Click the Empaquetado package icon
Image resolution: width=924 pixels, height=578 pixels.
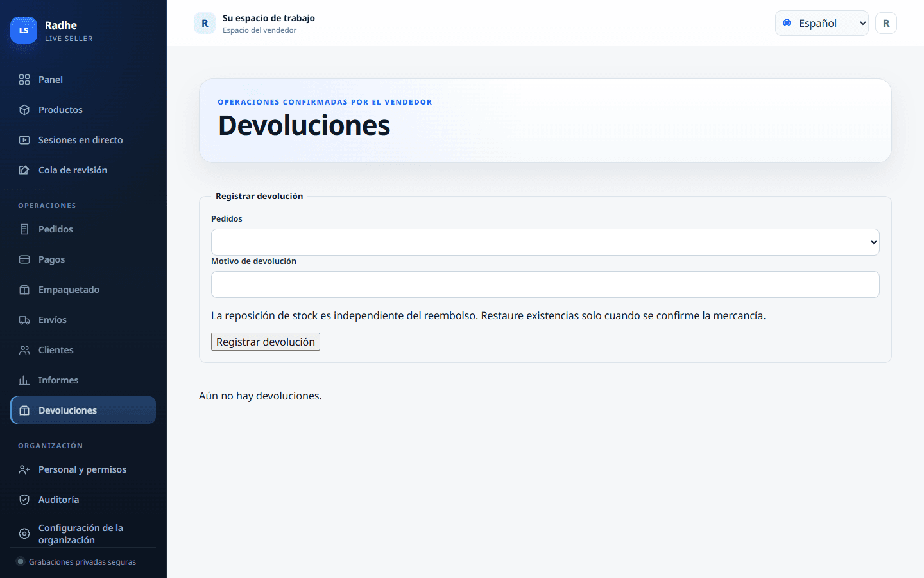24,290
